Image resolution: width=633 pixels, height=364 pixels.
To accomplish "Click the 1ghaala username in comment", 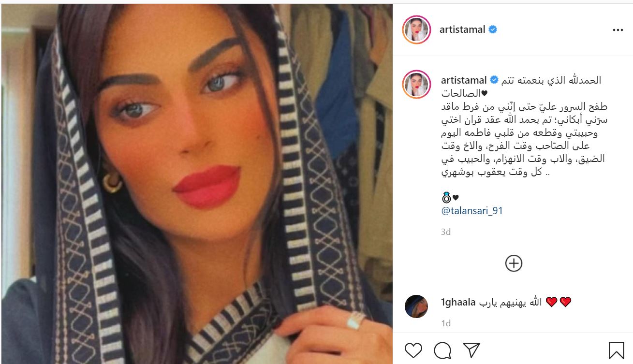I will (x=458, y=303).
